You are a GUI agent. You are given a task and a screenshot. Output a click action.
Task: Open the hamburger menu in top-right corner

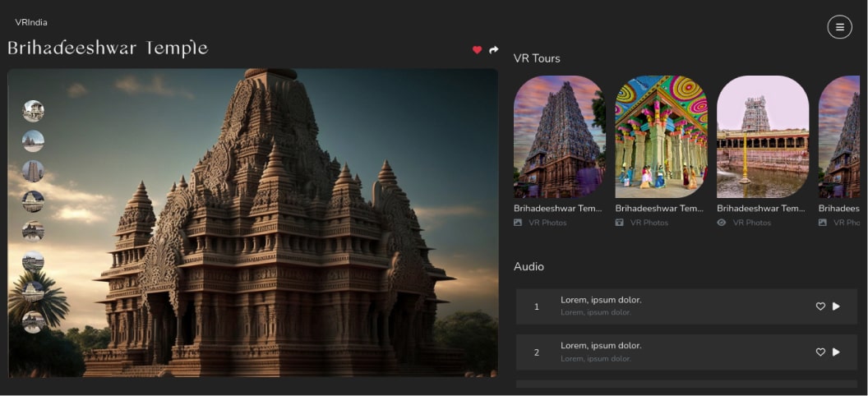[839, 27]
